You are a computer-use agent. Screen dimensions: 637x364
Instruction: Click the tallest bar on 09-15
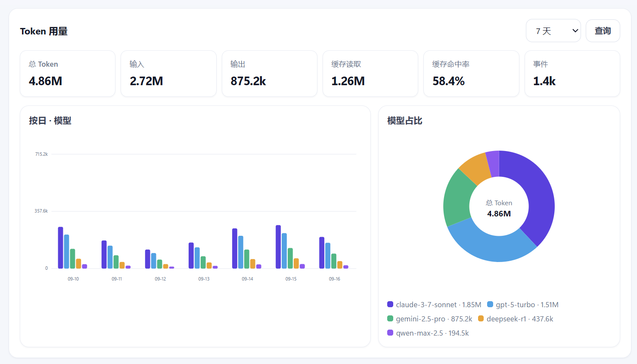click(x=278, y=247)
